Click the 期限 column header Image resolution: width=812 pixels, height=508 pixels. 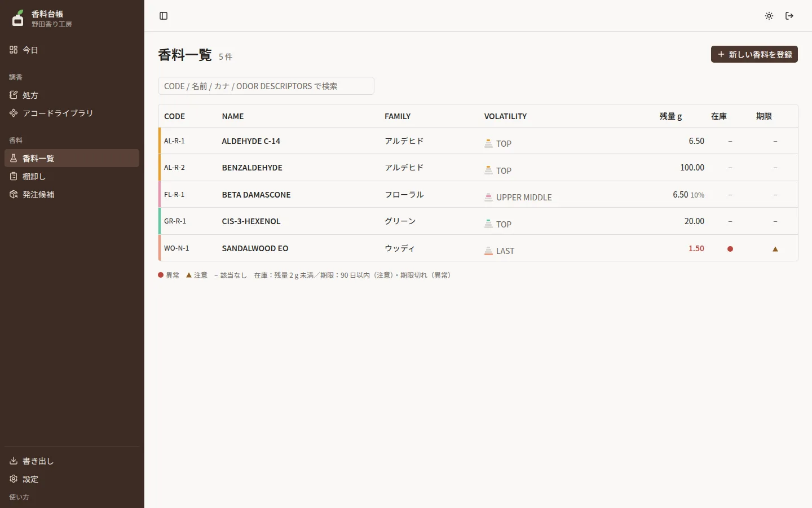[764, 116]
